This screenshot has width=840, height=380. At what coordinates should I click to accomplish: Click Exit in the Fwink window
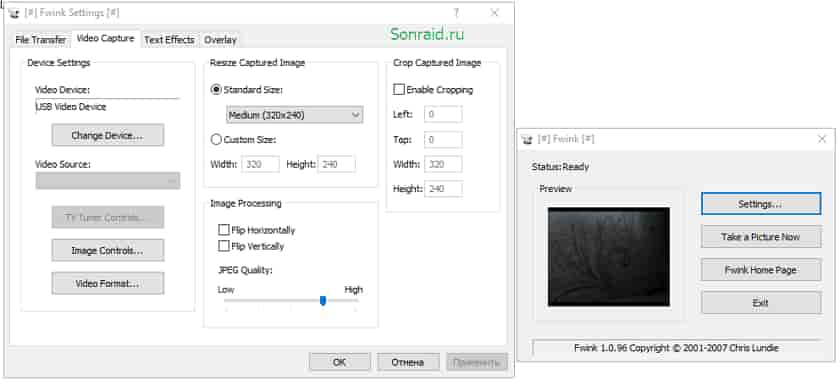(761, 303)
